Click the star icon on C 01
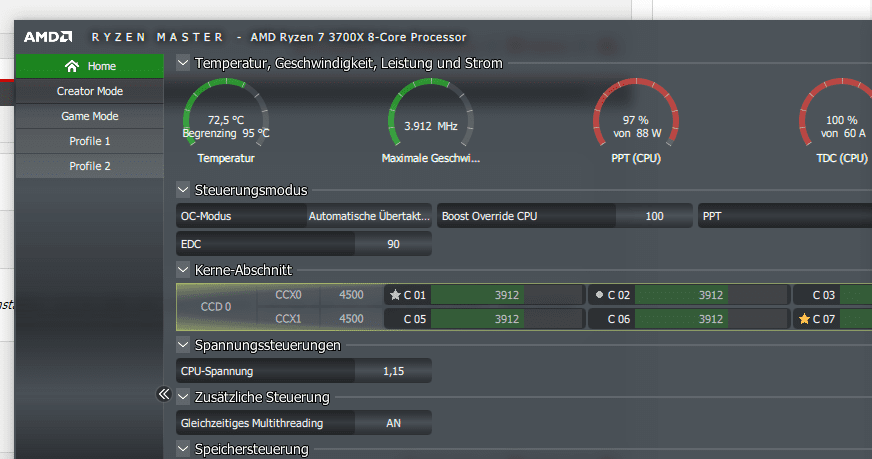Screen dimensions: 872x459 pyautogui.click(x=395, y=295)
